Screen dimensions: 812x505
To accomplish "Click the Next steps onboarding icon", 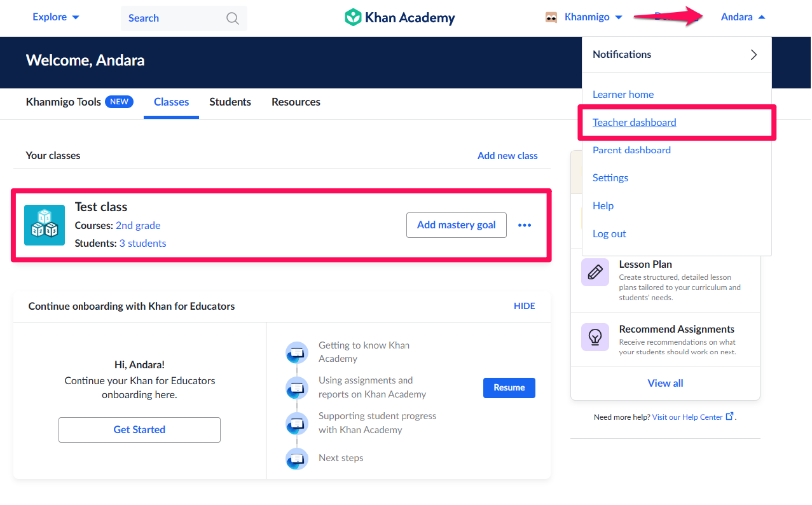I will (x=297, y=458).
